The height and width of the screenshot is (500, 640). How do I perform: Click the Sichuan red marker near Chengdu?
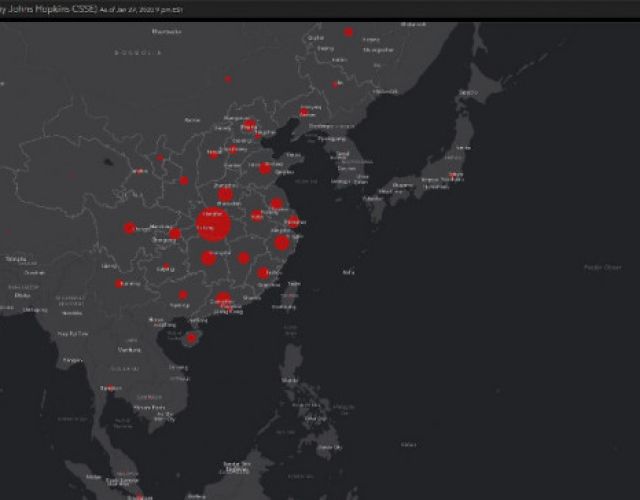(x=130, y=228)
